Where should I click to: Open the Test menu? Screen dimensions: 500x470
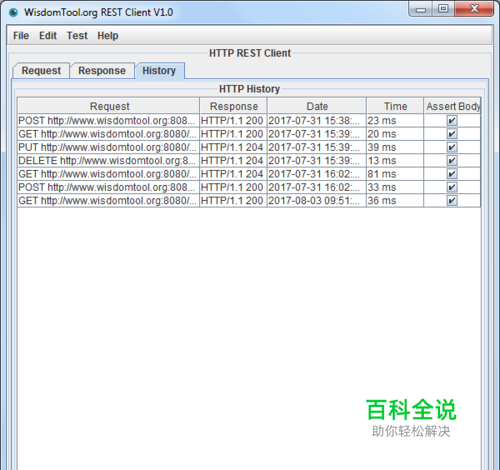point(77,36)
